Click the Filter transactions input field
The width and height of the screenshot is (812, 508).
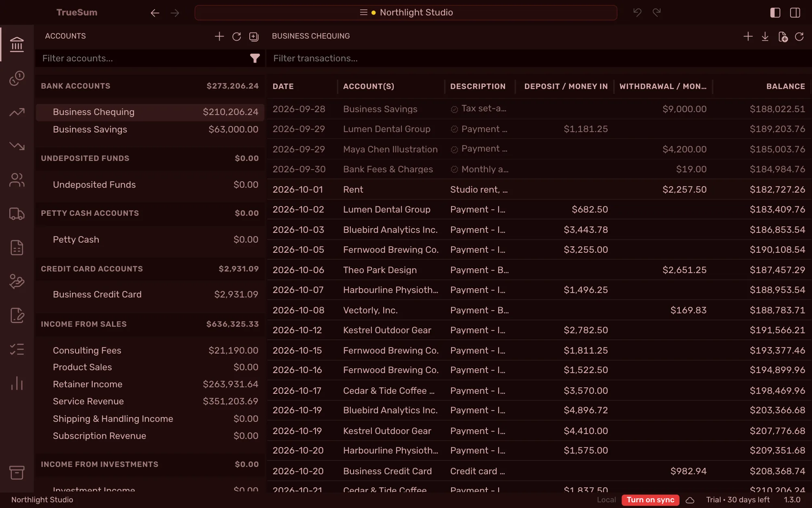pyautogui.click(x=538, y=59)
